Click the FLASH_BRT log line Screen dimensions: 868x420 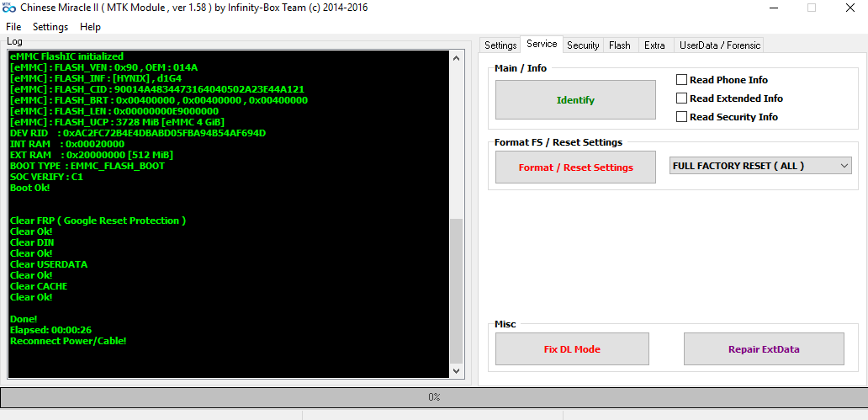pos(159,100)
